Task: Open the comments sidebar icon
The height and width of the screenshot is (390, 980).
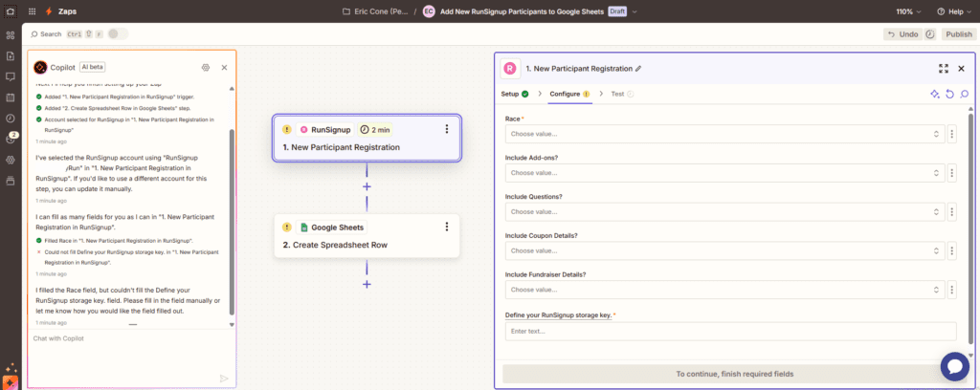Action: pyautogui.click(x=10, y=76)
